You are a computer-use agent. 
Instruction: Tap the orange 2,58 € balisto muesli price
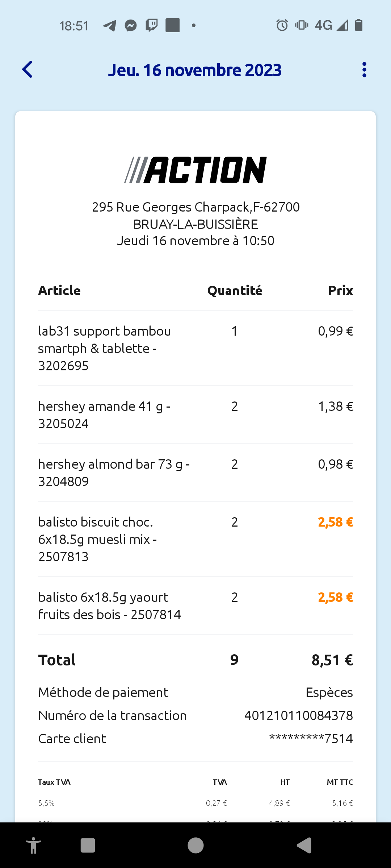[336, 522]
